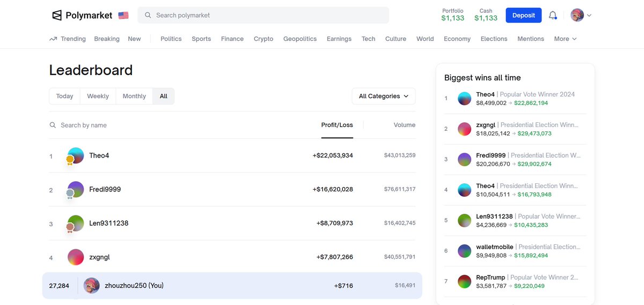Click the Polymarket logo icon
Image resolution: width=644 pixels, height=305 pixels.
[57, 16]
